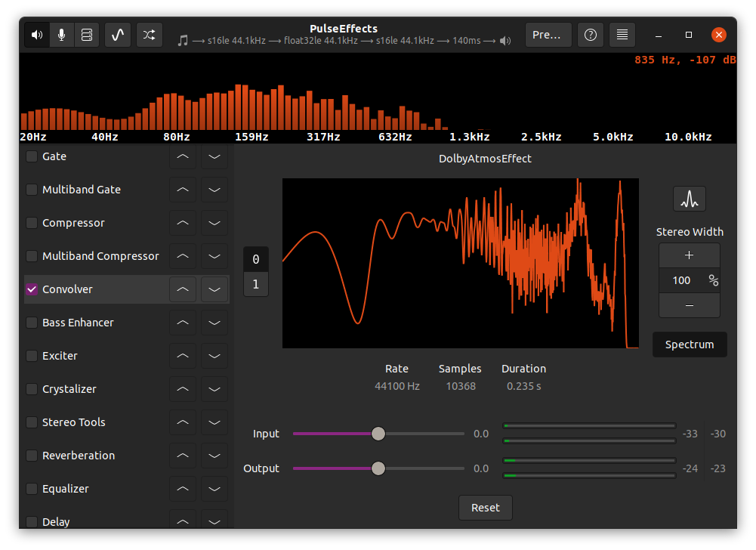Move Multiband Gate down in list

coord(214,190)
